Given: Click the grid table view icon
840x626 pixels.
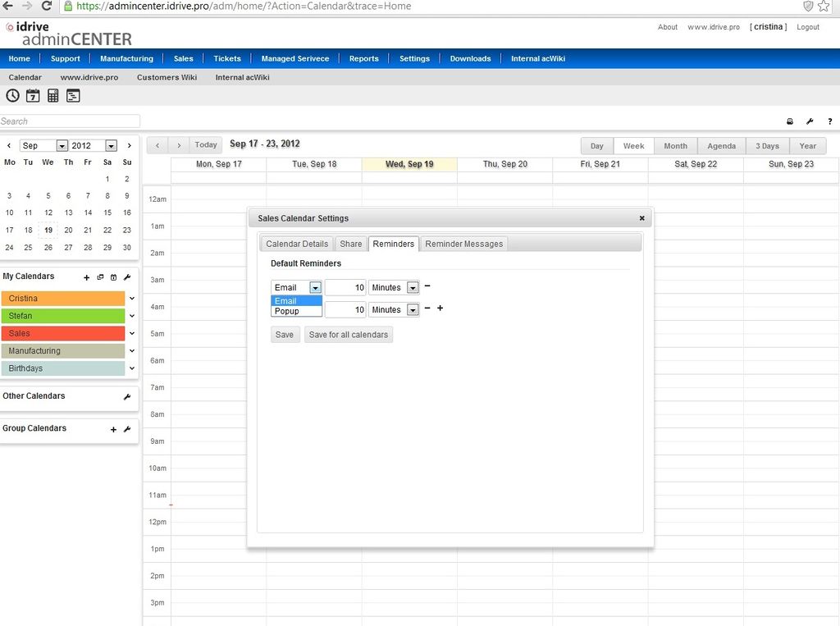Looking at the screenshot, I should [x=53, y=96].
